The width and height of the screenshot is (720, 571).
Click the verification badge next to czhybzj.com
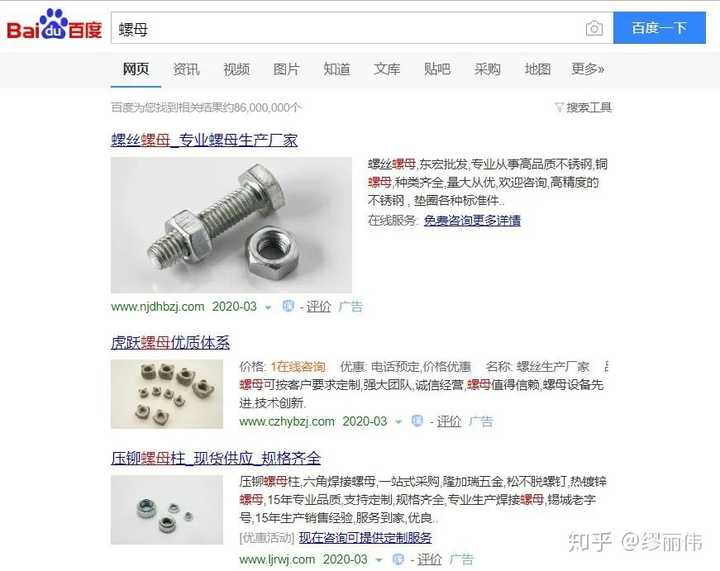417,421
